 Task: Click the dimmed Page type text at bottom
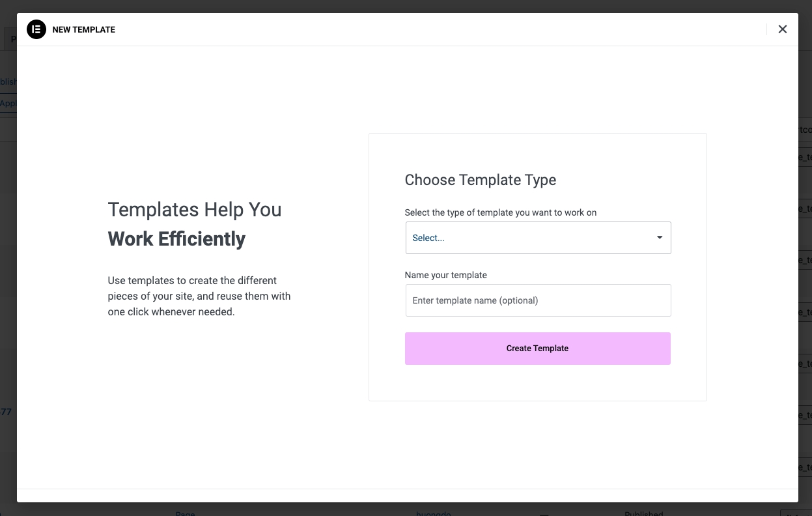[x=185, y=511]
